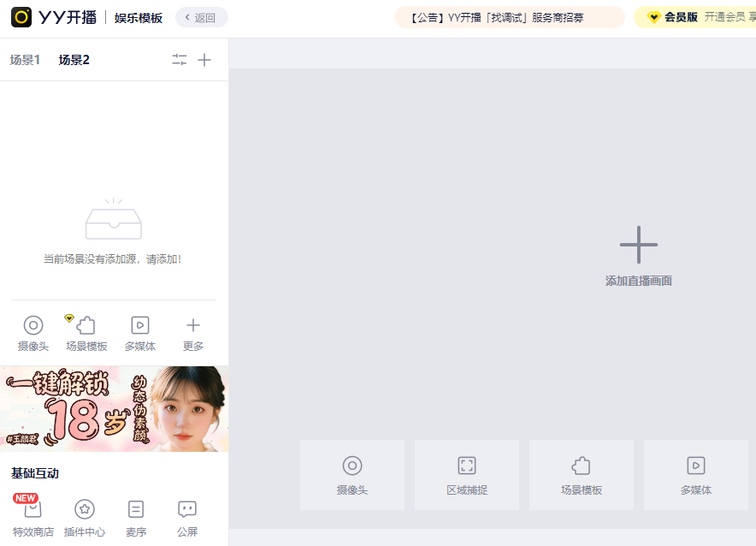Open the 插件中心 plugin center
This screenshot has height=546, width=756.
coord(85,517)
